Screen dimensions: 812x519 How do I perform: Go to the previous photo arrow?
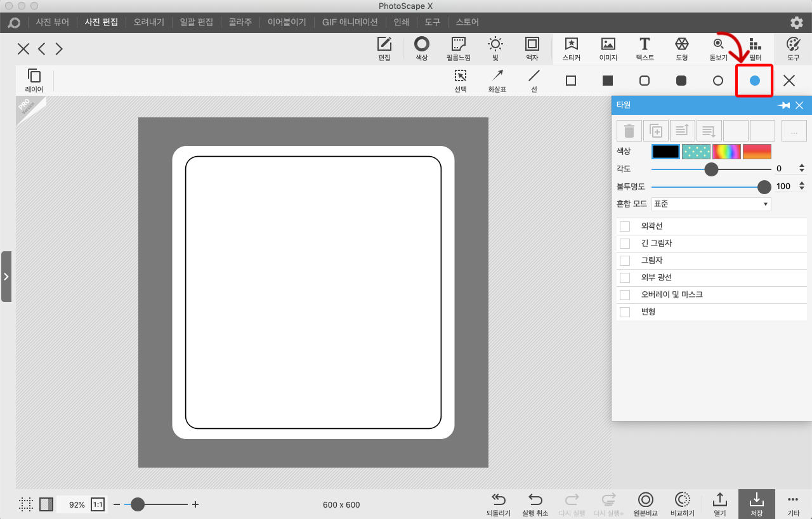point(41,49)
